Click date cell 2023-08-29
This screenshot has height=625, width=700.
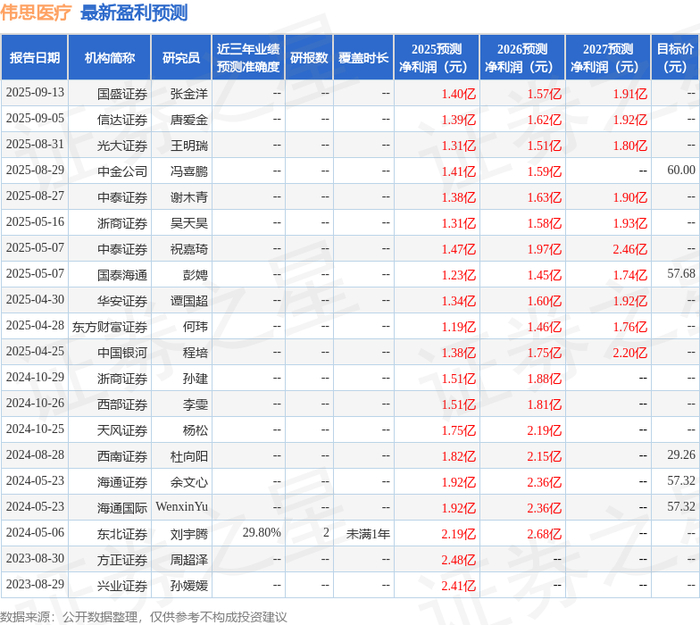pyautogui.click(x=35, y=584)
